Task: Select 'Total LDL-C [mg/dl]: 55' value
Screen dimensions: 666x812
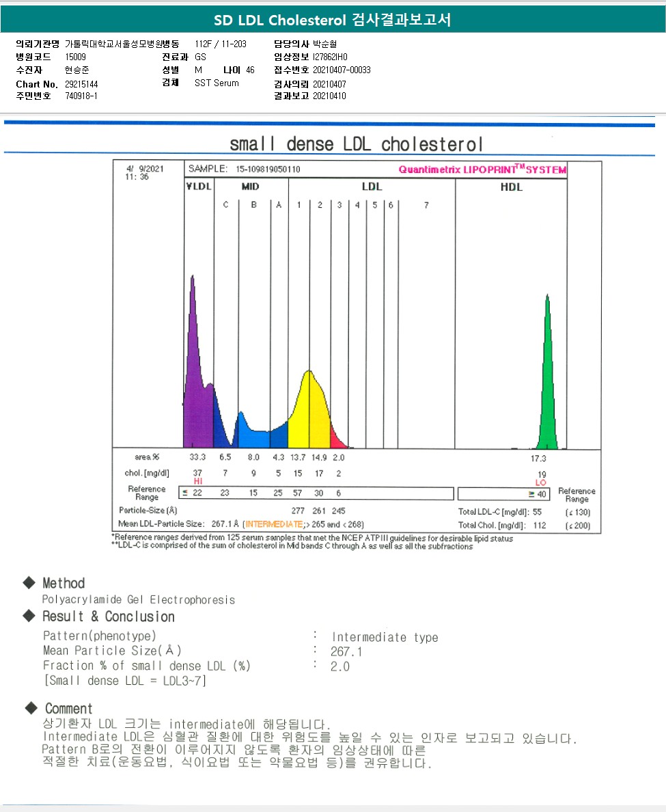Action: pos(500,512)
